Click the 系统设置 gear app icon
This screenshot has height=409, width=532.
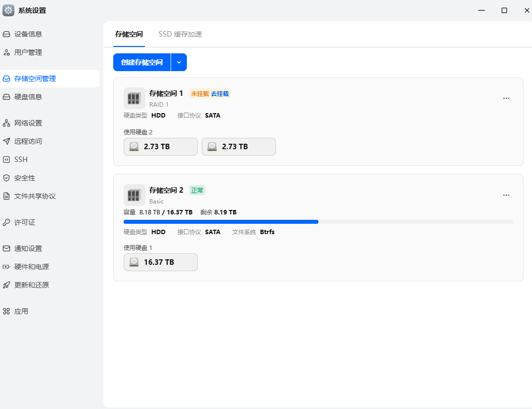[x=8, y=10]
